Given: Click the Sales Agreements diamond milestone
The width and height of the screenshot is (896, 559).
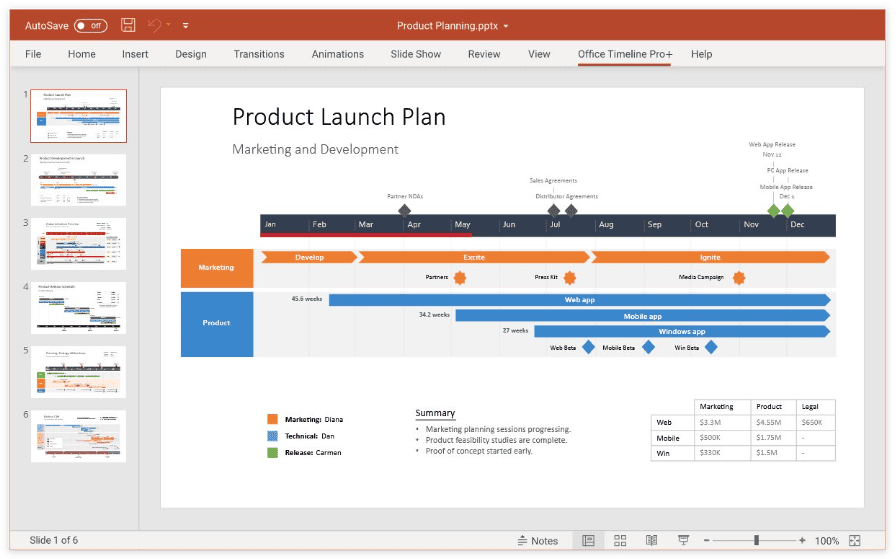Looking at the screenshot, I should [554, 211].
